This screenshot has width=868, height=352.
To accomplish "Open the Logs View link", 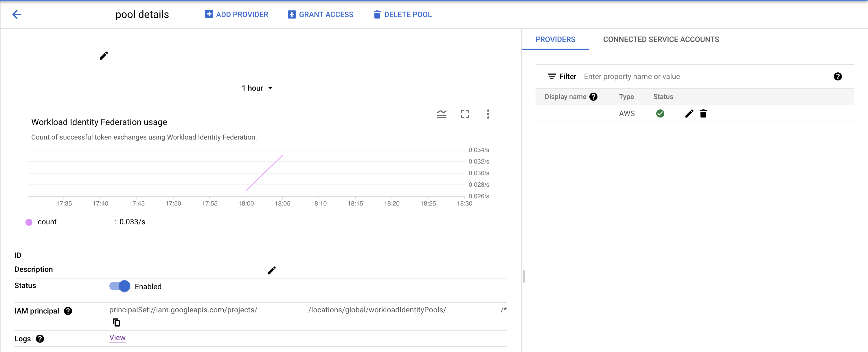I will click(117, 338).
